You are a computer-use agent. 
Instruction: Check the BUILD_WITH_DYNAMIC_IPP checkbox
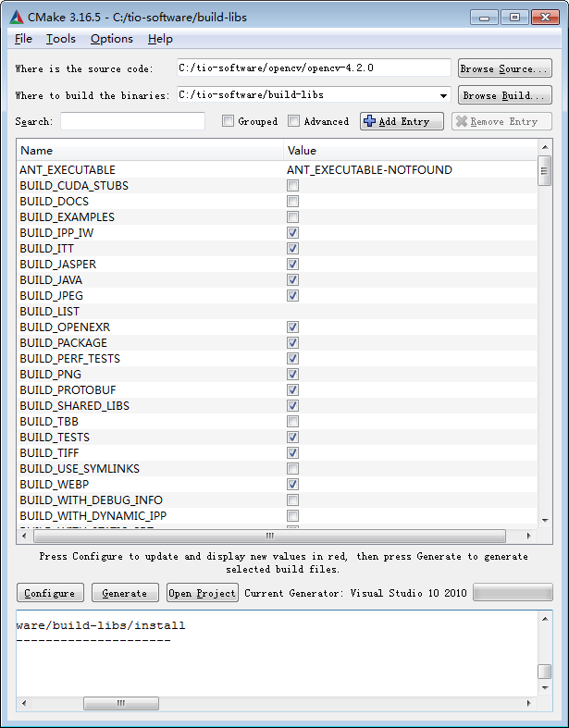292,516
